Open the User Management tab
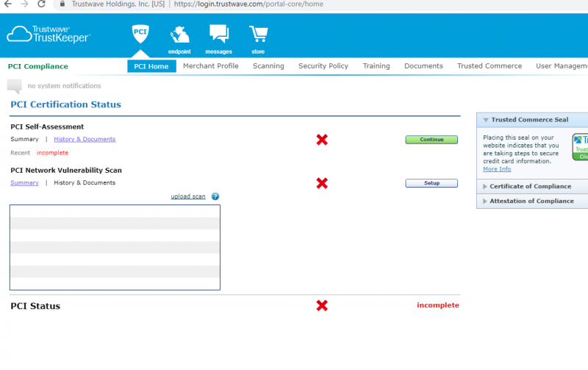The height and width of the screenshot is (370, 588). (562, 66)
